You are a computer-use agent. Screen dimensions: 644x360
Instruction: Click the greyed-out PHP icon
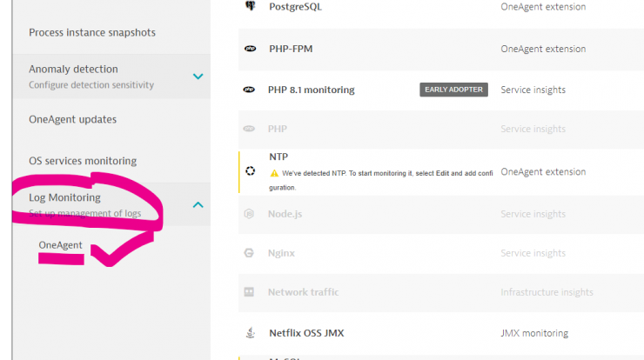tap(249, 129)
